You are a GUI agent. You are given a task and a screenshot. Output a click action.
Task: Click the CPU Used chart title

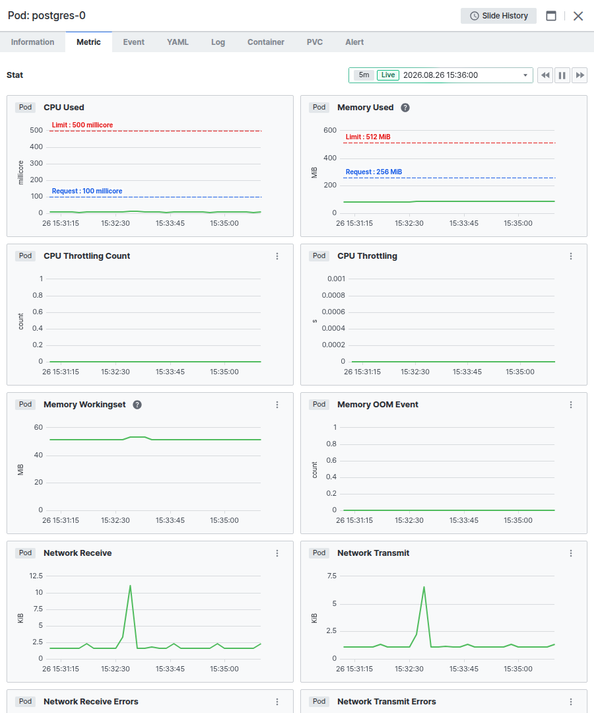[x=64, y=107]
